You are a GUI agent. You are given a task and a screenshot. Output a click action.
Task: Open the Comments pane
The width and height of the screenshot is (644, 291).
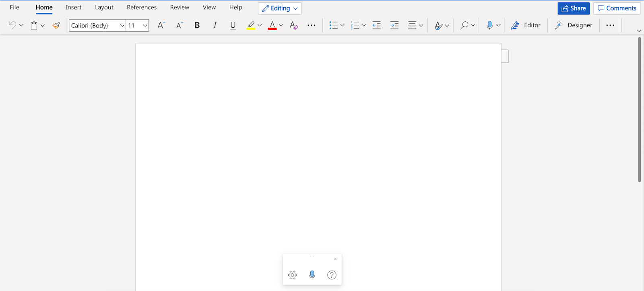point(617,8)
